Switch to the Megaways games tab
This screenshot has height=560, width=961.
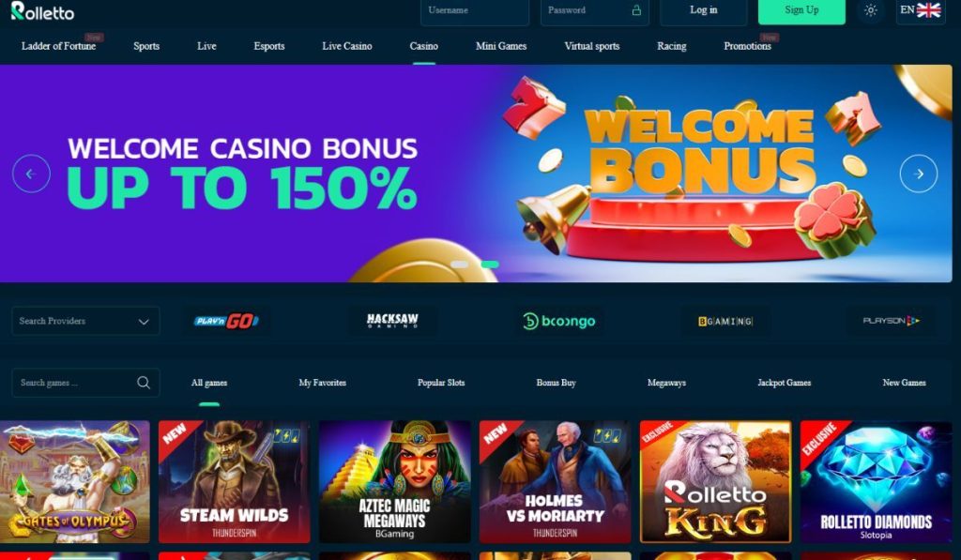(666, 383)
